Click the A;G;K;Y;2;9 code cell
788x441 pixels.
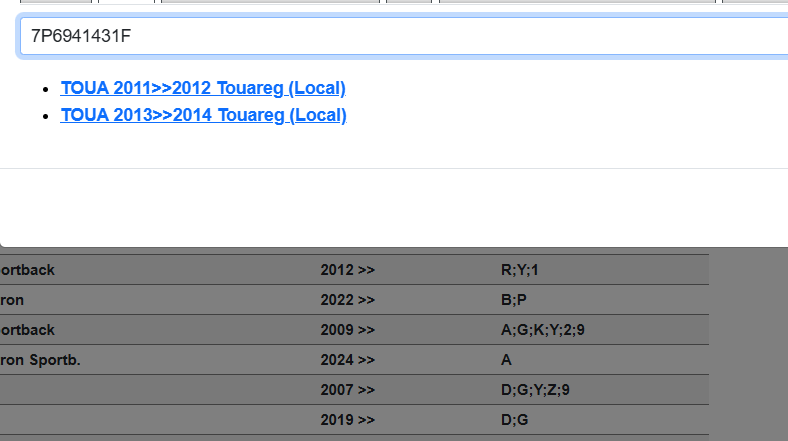(x=535, y=330)
